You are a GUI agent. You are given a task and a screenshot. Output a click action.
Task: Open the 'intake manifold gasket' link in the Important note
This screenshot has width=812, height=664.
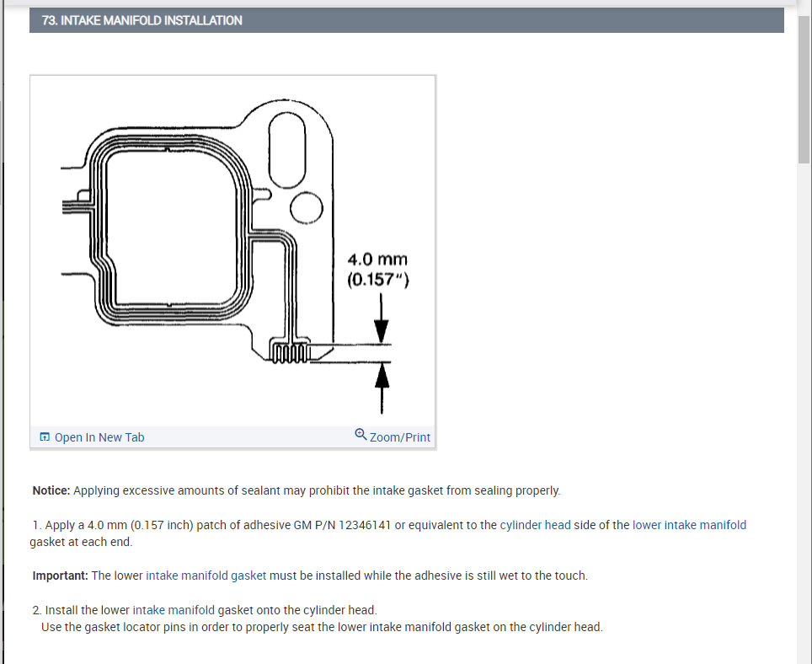coord(206,576)
